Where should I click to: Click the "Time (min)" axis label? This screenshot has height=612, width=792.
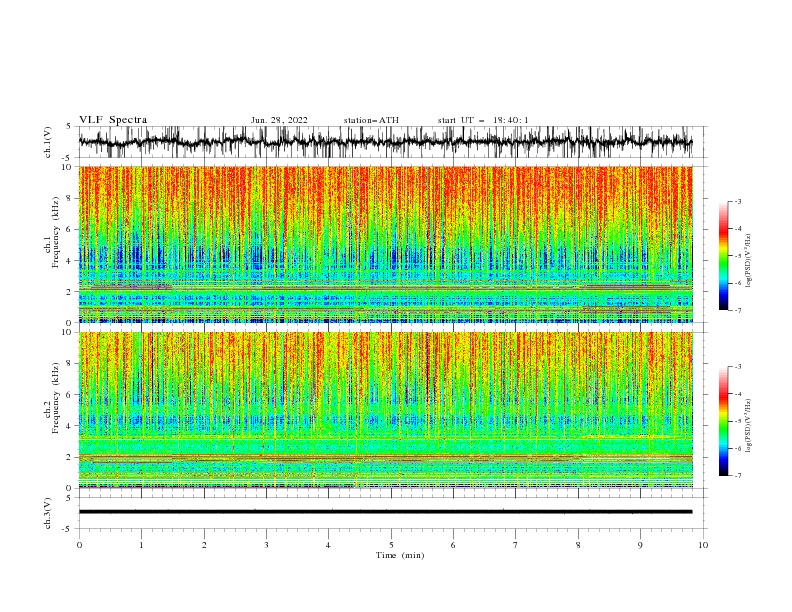tap(400, 555)
